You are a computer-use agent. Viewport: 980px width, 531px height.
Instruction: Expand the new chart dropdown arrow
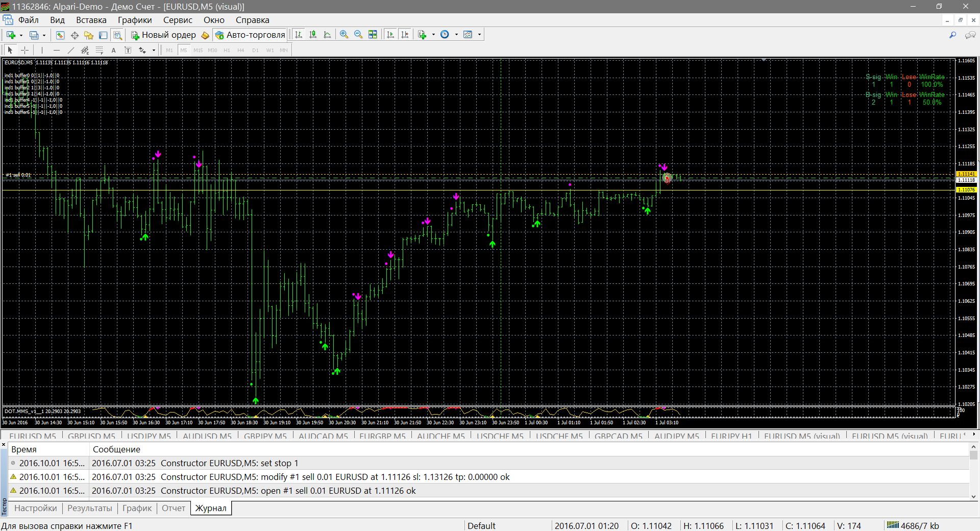pyautogui.click(x=21, y=35)
